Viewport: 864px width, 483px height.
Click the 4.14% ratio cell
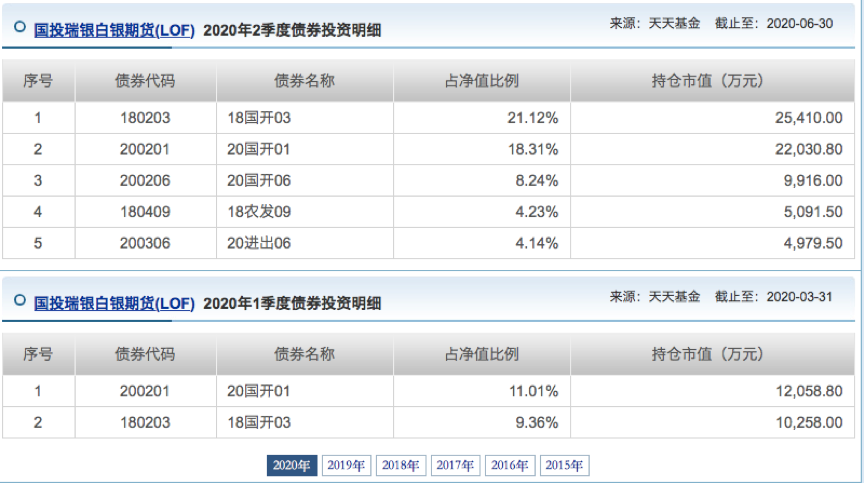[x=537, y=243]
